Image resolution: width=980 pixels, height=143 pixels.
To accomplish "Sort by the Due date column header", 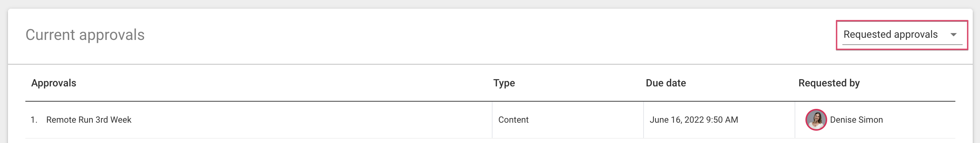I will 666,83.
